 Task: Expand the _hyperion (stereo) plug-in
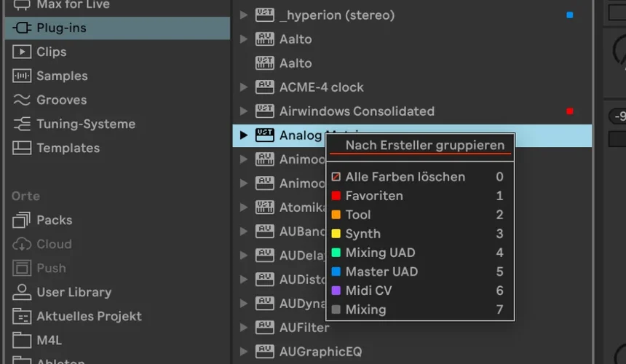(x=244, y=15)
